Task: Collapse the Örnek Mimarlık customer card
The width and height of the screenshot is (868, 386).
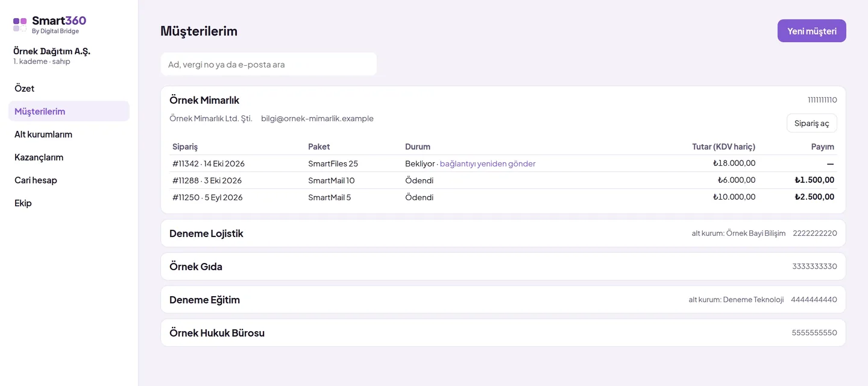Action: pos(503,100)
